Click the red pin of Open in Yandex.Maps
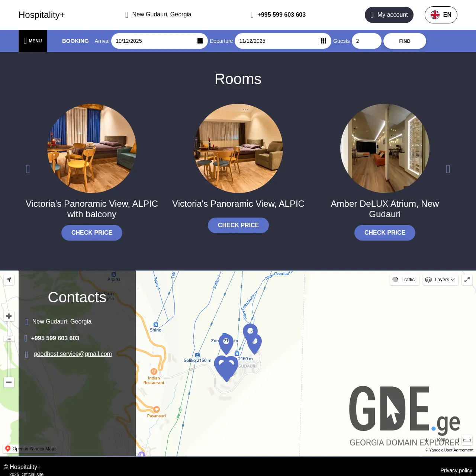Viewport: 476px width, 476px height. (7, 448)
